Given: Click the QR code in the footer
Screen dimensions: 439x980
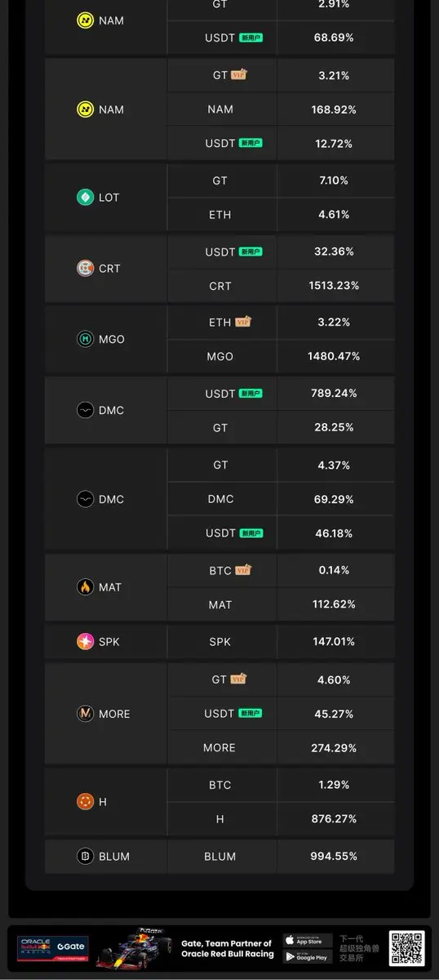Looking at the screenshot, I should point(406,948).
